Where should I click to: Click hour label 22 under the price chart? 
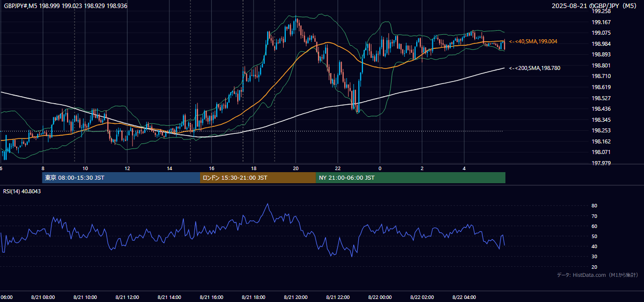[x=338, y=169]
